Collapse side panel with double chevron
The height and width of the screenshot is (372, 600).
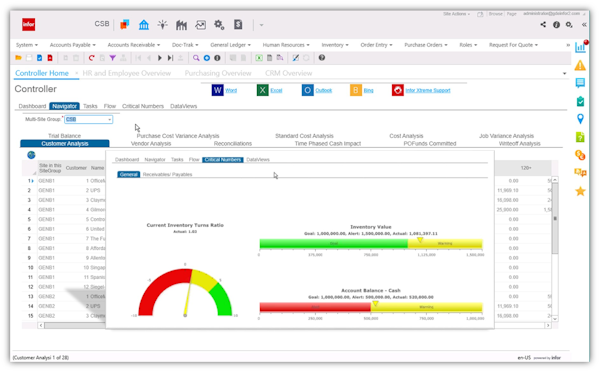coord(584,24)
